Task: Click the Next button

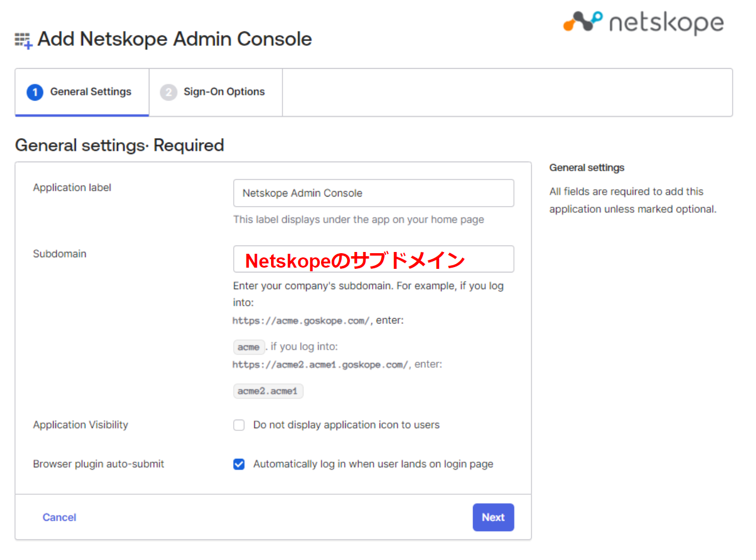Action: click(493, 517)
